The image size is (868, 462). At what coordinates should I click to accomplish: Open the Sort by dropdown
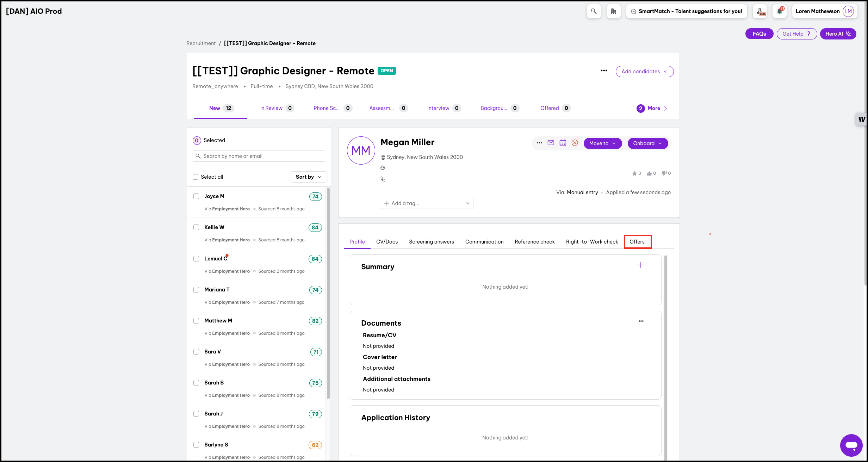point(308,177)
